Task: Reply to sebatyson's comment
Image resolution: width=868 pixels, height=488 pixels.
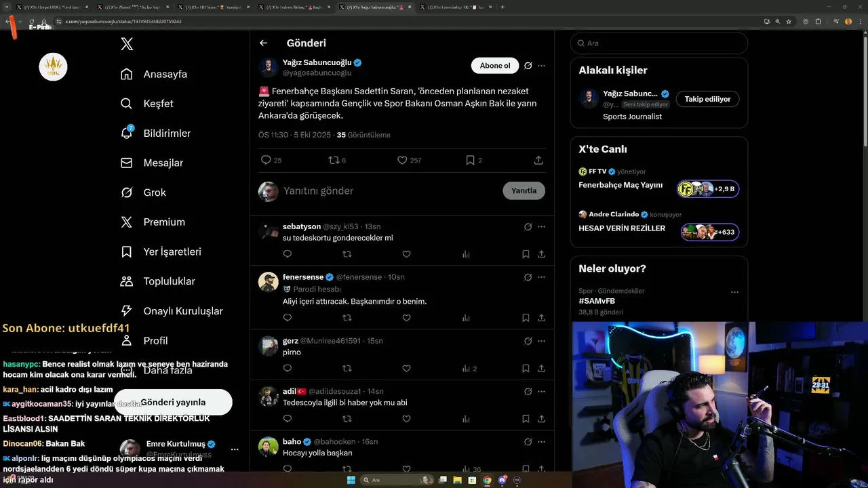Action: point(288,254)
